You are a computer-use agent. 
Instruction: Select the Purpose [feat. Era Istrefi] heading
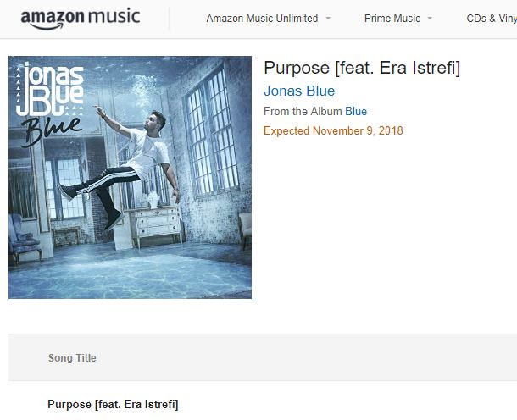tap(362, 68)
